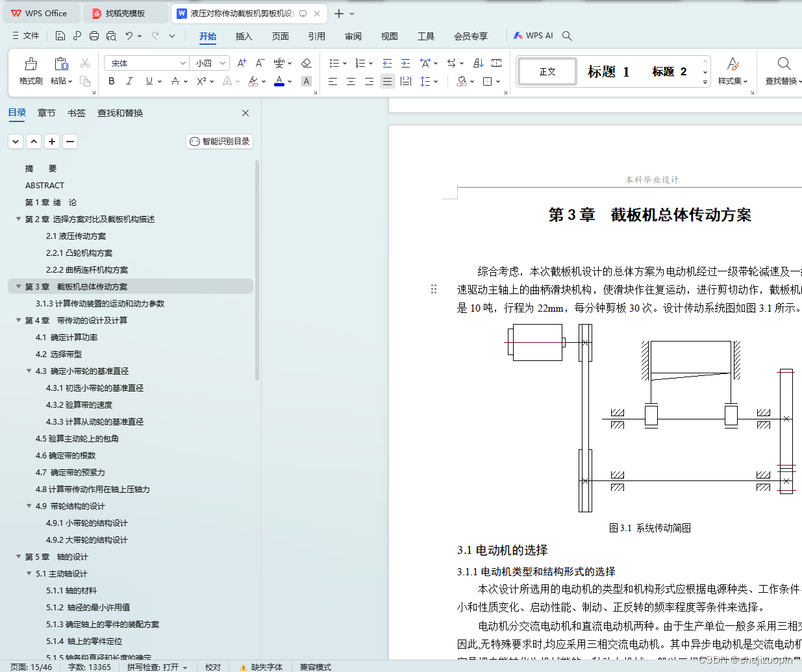802x672 pixels.
Task: Collapse 第4章 带传动的设计及计算 node
Action: click(19, 321)
